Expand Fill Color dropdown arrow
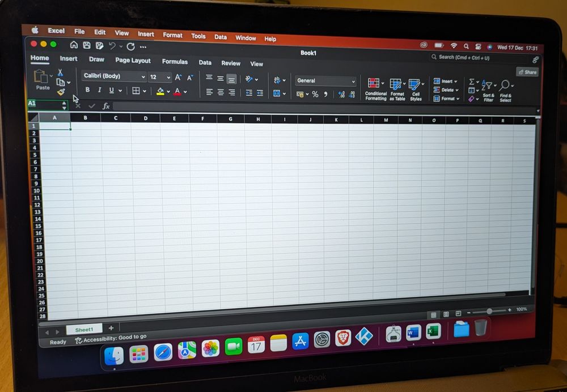 168,92
